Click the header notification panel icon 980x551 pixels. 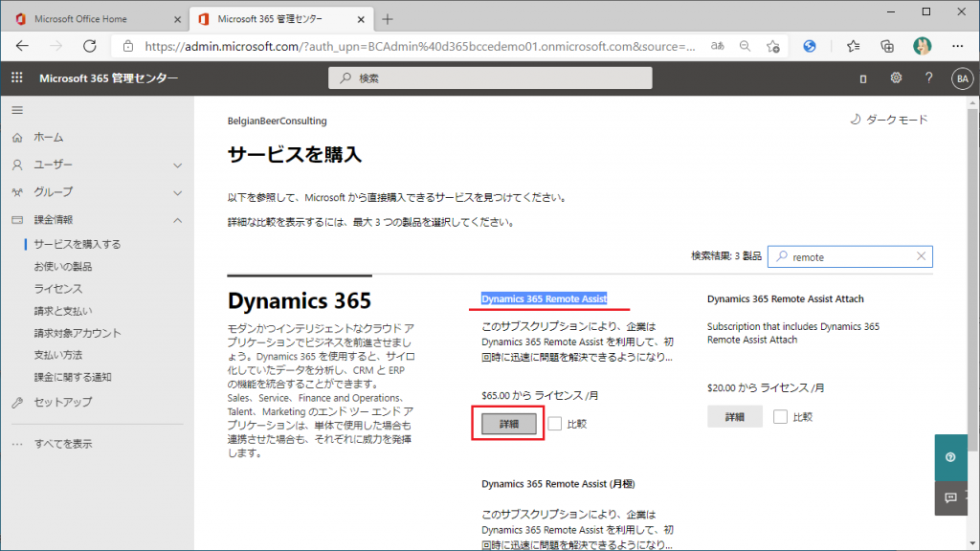pos(863,78)
